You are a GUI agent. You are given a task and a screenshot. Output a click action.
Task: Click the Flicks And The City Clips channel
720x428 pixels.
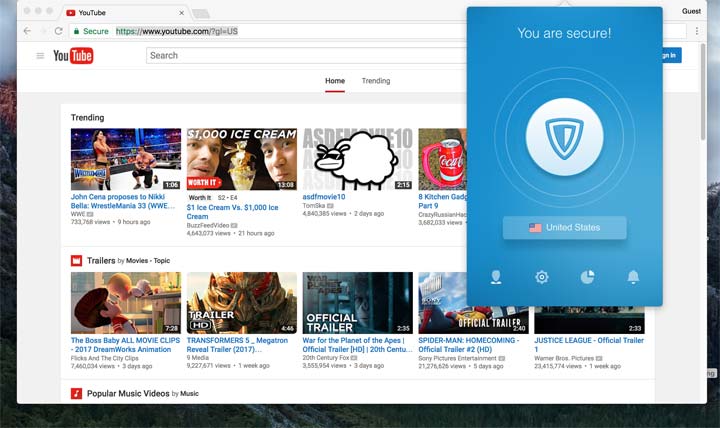105,358
